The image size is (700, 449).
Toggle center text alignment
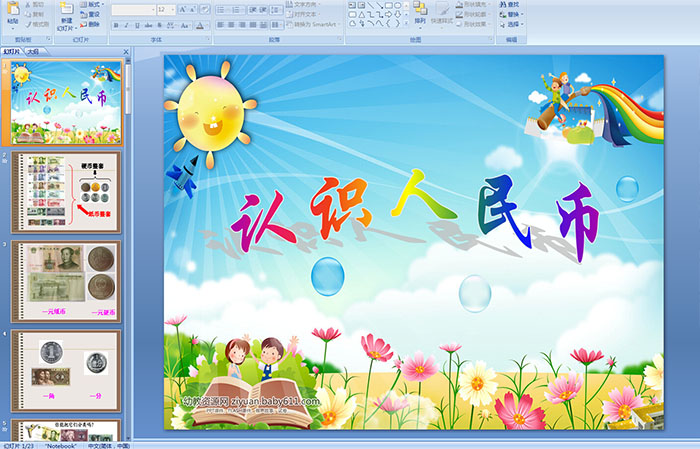pyautogui.click(x=231, y=25)
